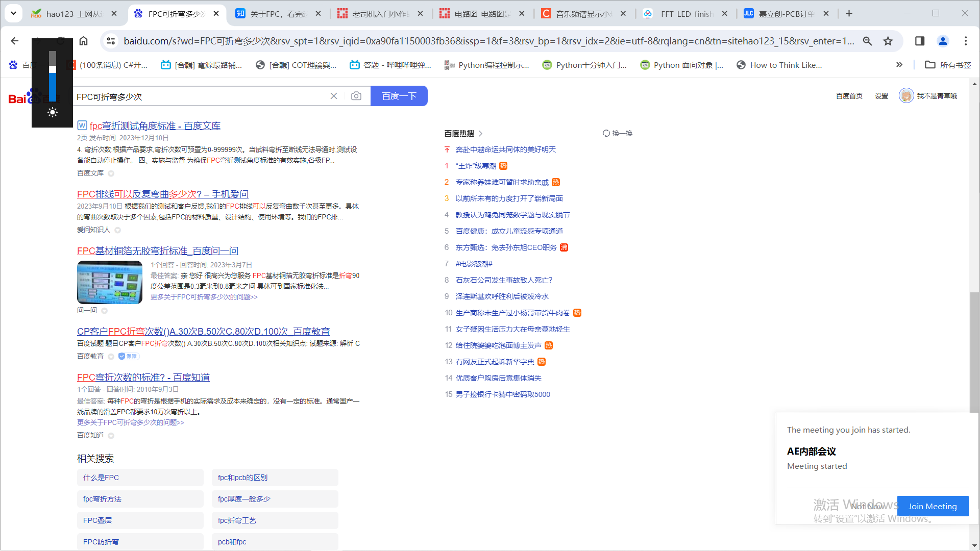Image resolution: width=980 pixels, height=551 pixels.
Task: Select related search 什么是FPC
Action: 140,478
